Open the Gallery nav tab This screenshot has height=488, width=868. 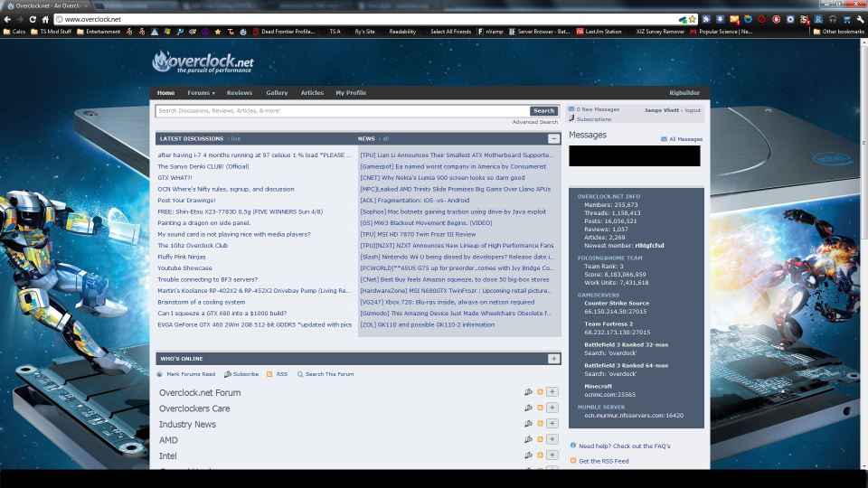[x=277, y=93]
